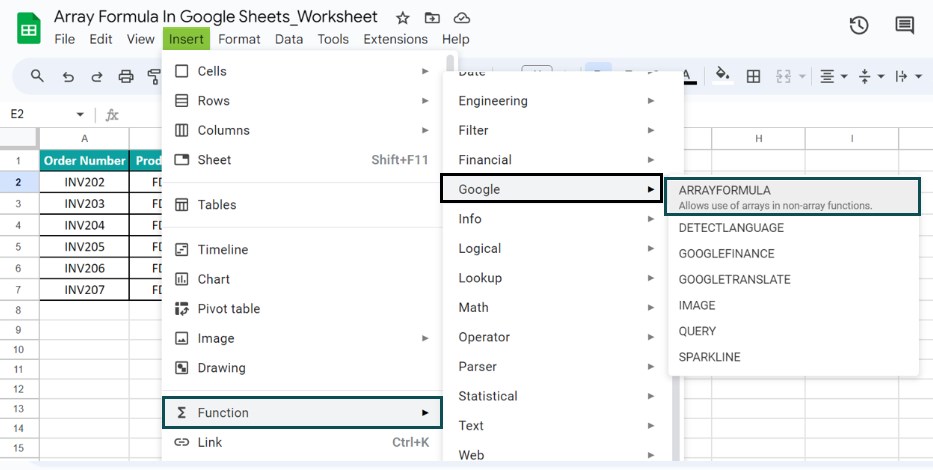Expand the Rows submenu
Screen dimensions: 933x470
[x=302, y=101]
